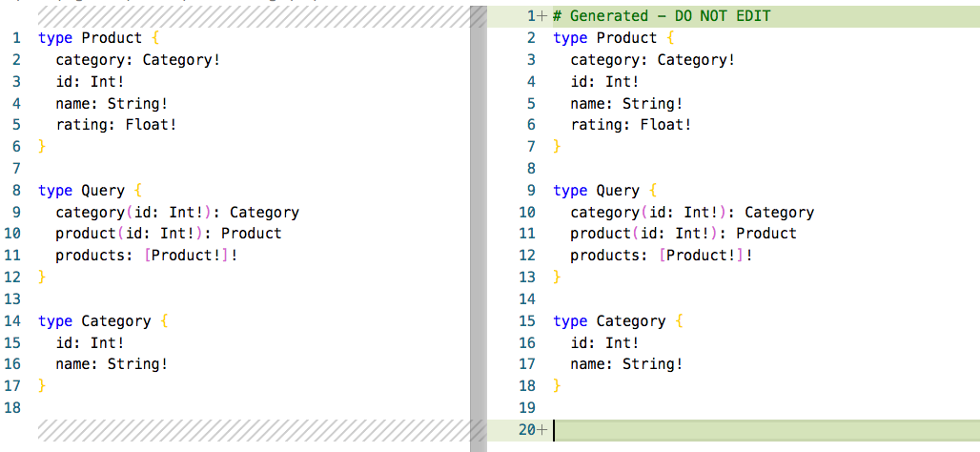Click "products: [Product!]!" on line 12
This screenshot has height=452, width=980.
click(x=662, y=256)
